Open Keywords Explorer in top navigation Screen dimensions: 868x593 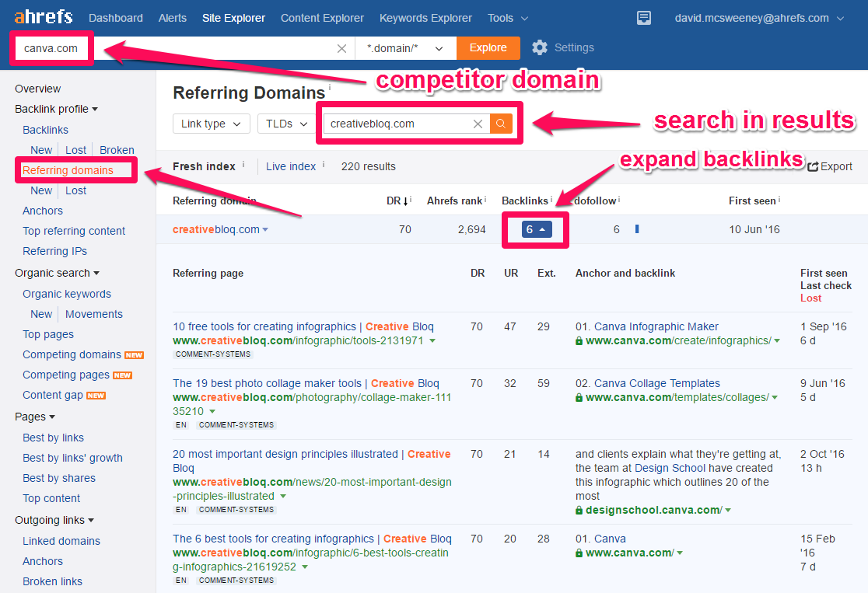click(x=425, y=18)
